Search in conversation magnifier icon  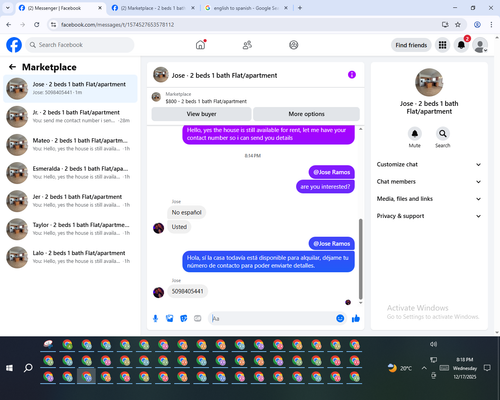pos(443,134)
